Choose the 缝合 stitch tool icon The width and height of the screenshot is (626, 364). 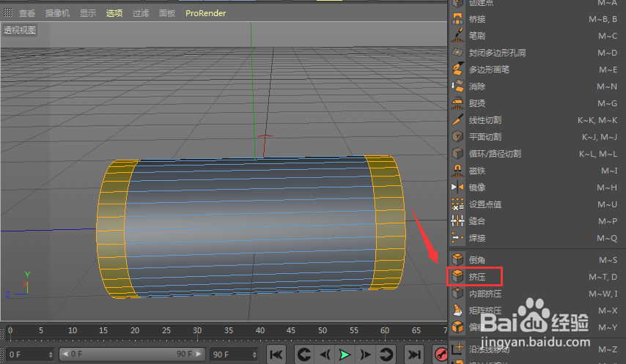pos(457,221)
